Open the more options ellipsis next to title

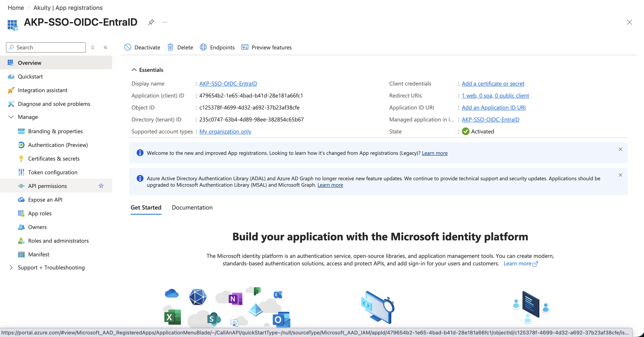coord(165,22)
